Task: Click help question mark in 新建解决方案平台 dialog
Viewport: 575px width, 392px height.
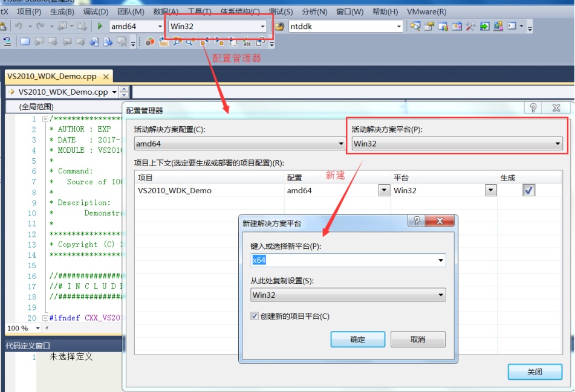Action: [x=417, y=220]
